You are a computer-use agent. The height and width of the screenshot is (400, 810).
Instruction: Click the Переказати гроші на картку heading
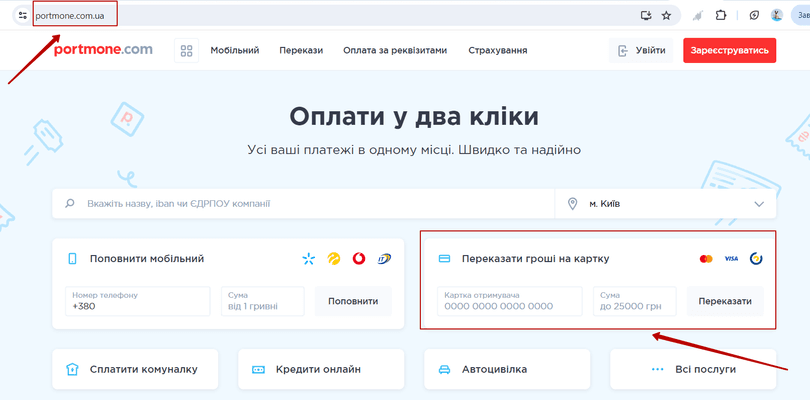[x=536, y=259]
